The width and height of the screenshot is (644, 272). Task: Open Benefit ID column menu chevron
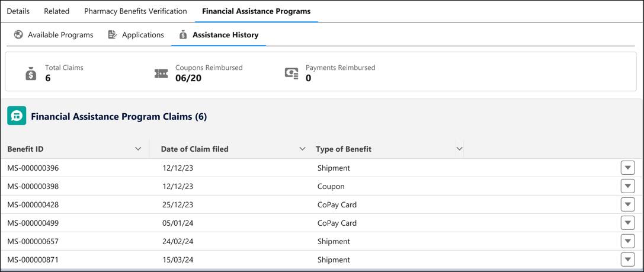pos(138,149)
